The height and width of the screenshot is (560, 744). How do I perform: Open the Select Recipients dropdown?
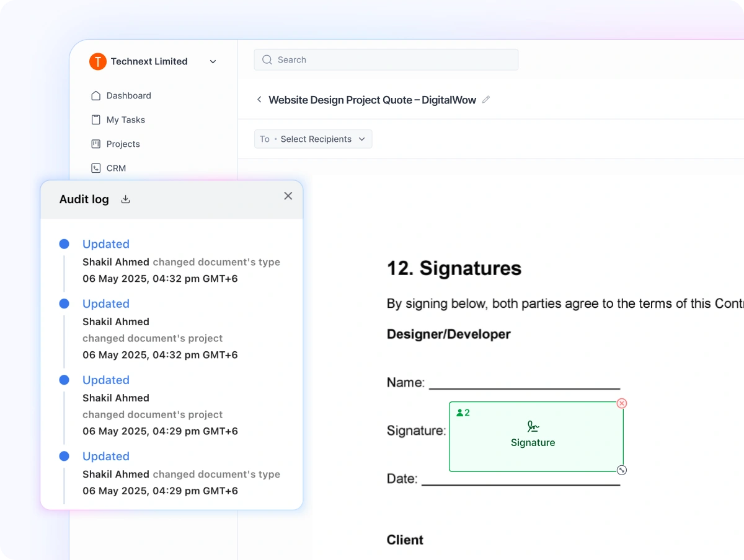(x=313, y=139)
